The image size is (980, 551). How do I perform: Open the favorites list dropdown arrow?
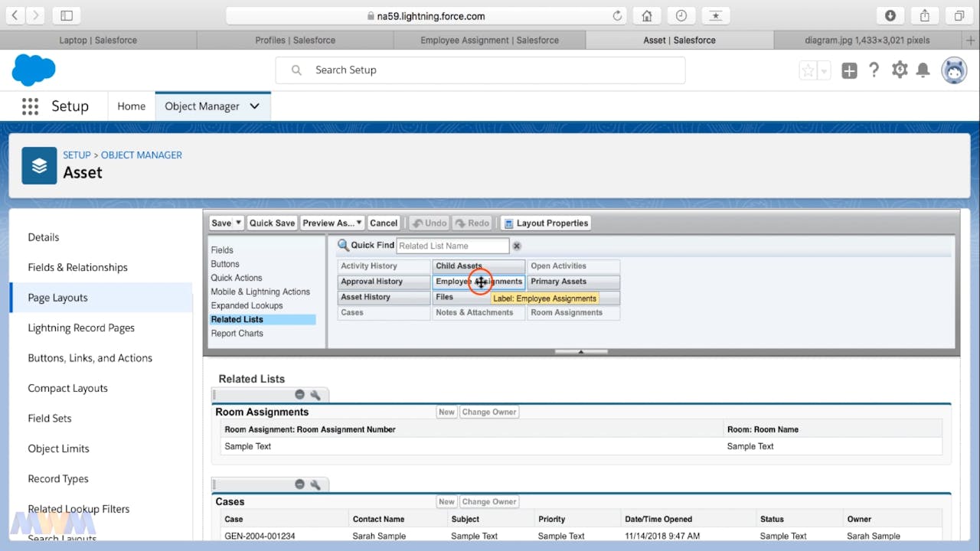(x=824, y=70)
